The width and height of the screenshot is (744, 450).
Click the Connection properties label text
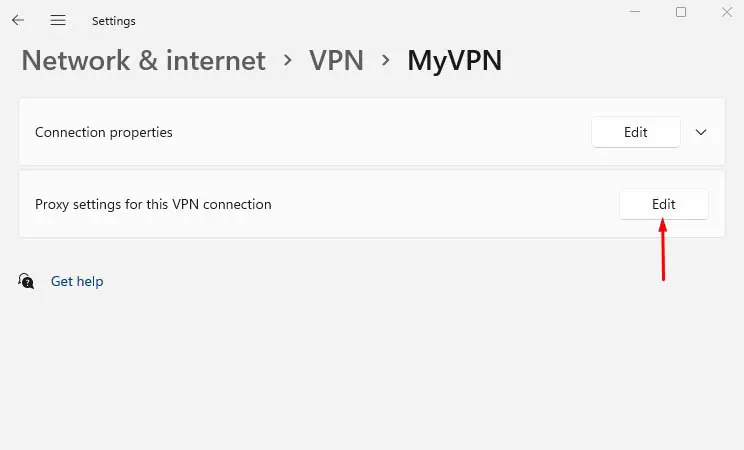click(x=104, y=132)
